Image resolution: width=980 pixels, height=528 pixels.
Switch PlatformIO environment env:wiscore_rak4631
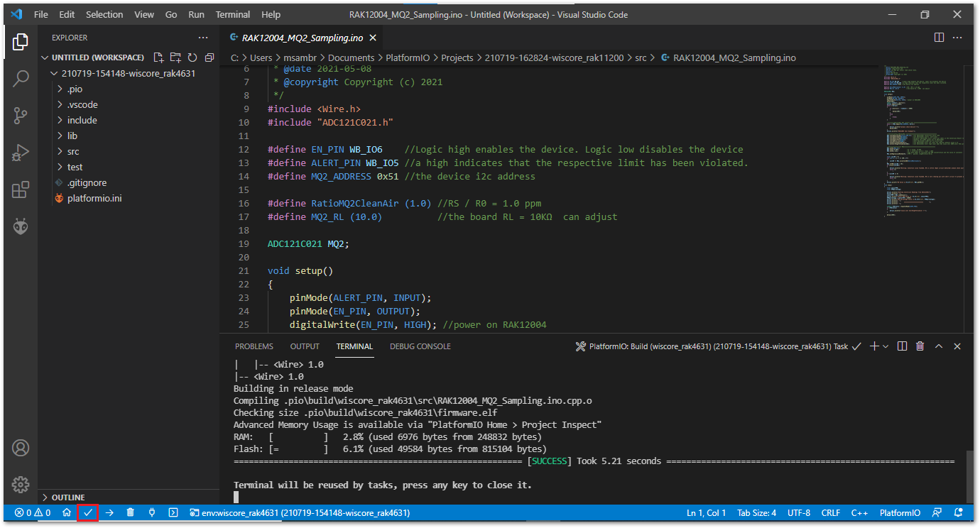(x=301, y=512)
